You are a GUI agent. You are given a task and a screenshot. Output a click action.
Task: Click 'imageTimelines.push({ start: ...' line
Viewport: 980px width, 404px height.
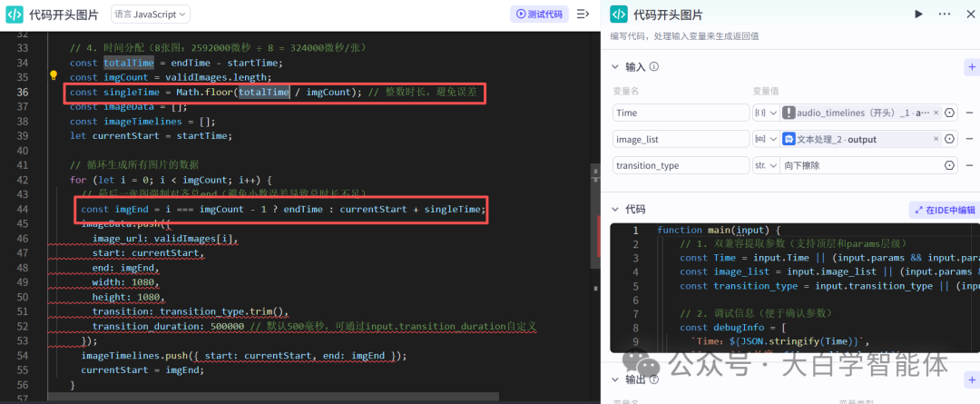tap(244, 356)
